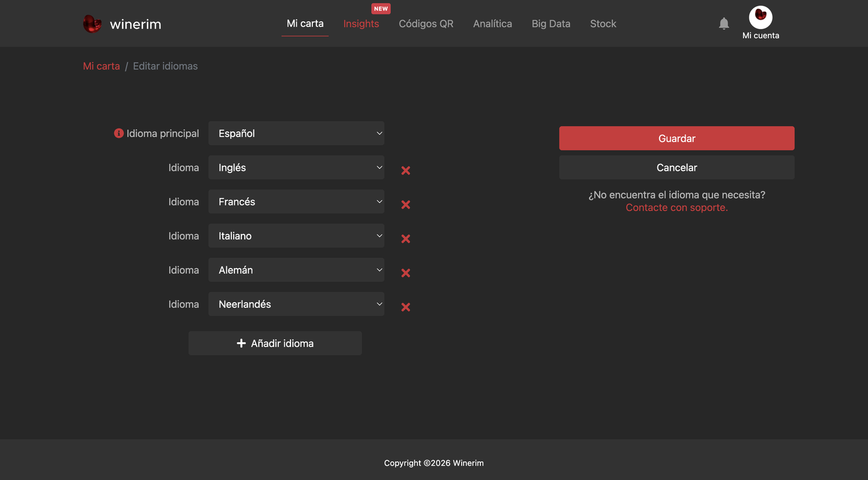Click the ¿No encuentra el idioma question text

pyautogui.click(x=676, y=195)
